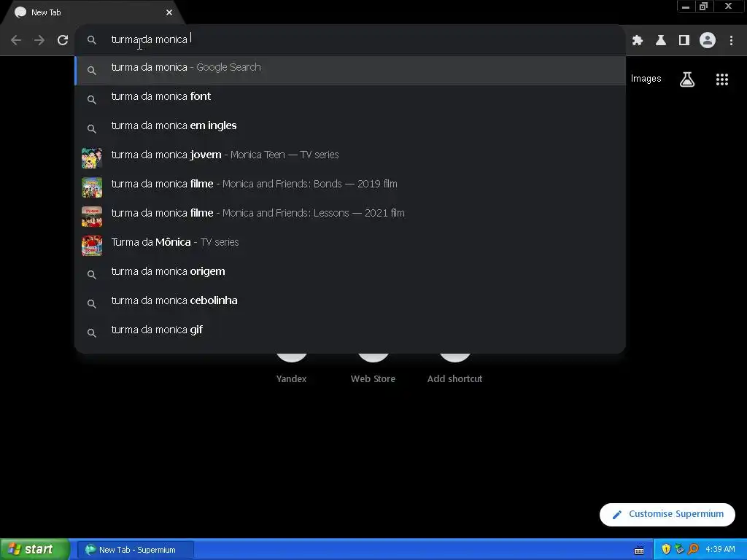Choose suggestion 'turma da monica origem'
Screen dimensions: 747x560
tap(350, 274)
